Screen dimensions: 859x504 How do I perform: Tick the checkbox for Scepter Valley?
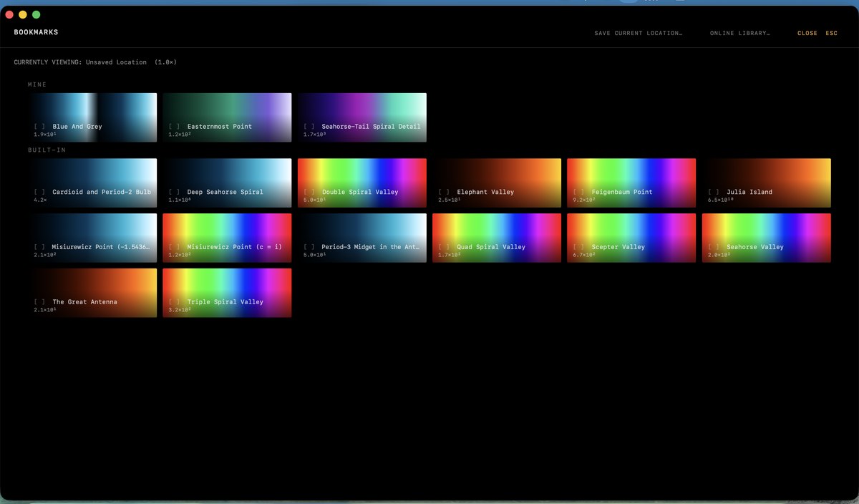coord(578,247)
